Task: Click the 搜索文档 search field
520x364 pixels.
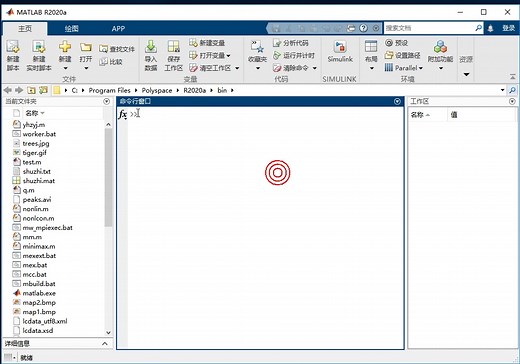Action: pos(429,28)
